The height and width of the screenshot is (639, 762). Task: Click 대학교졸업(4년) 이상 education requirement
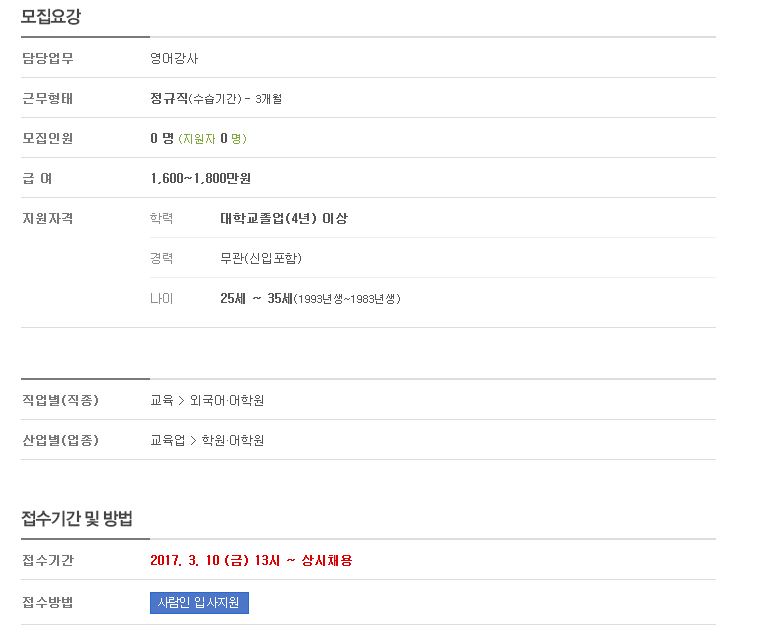point(284,218)
